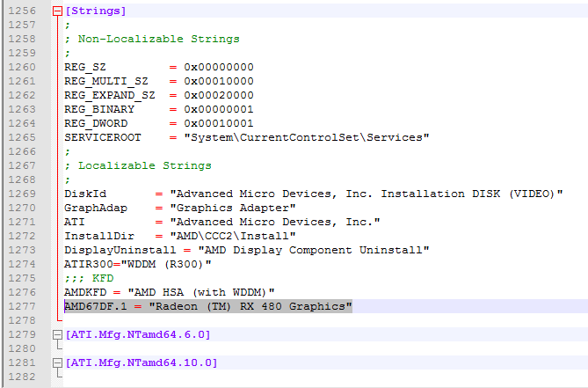Click the REG_SZ key name

pyautogui.click(x=85, y=67)
